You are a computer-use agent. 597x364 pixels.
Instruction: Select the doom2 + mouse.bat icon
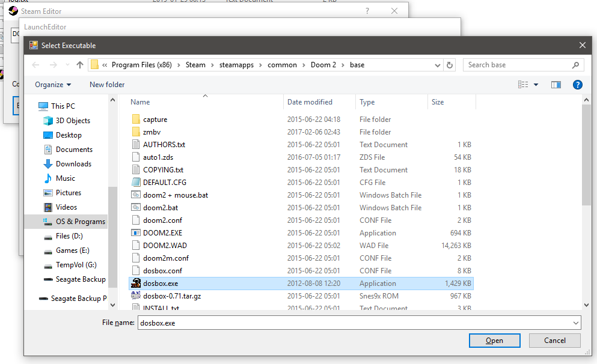pyautogui.click(x=136, y=195)
